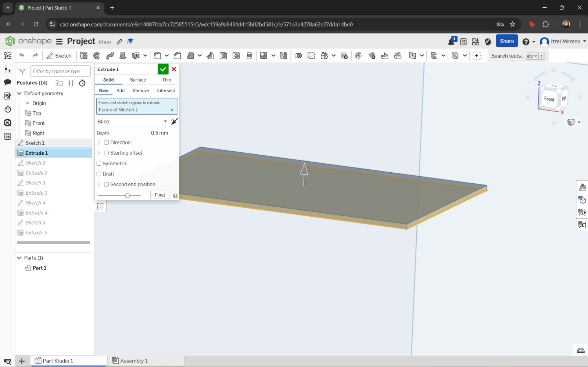Click the green checkmark to accept Extrude
Screen dimensions: 588x367
tap(163, 69)
